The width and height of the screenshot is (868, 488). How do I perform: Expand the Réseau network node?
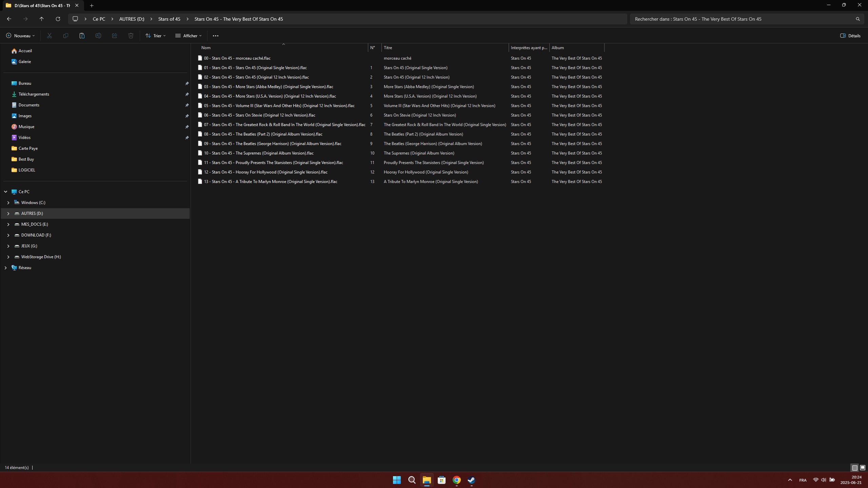(x=6, y=268)
